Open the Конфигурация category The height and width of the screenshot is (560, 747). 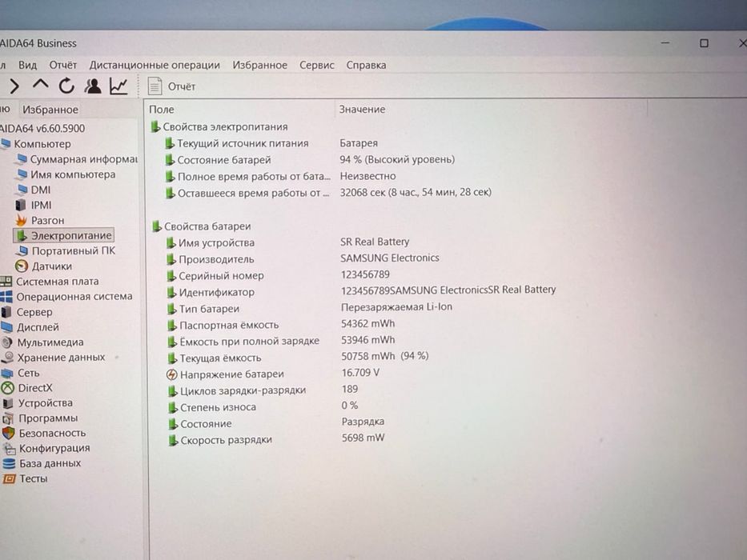coord(46,448)
